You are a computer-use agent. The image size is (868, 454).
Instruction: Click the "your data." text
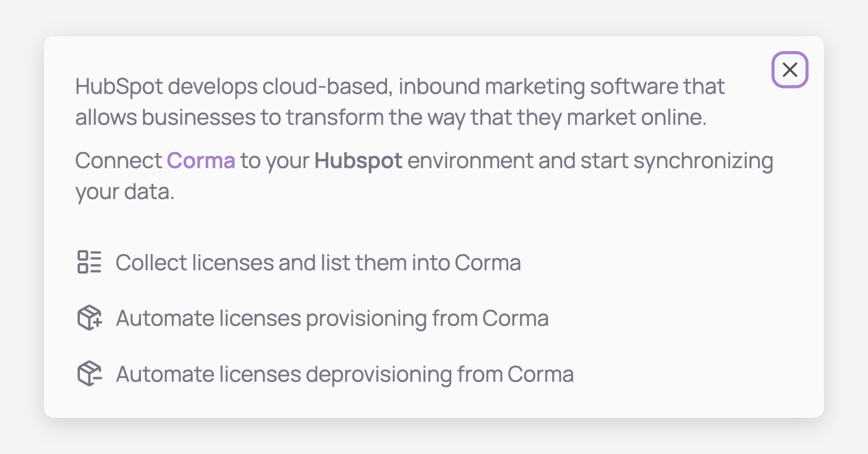click(x=125, y=192)
